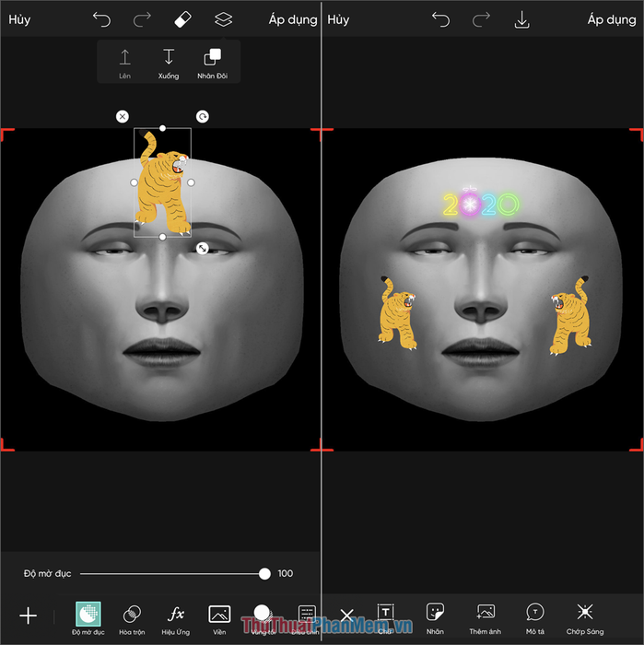
Task: Move layer down with Xuống
Action: 169,64
